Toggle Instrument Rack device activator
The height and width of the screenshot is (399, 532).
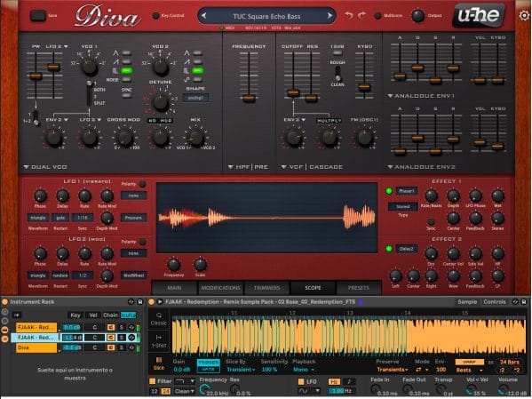[5, 301]
